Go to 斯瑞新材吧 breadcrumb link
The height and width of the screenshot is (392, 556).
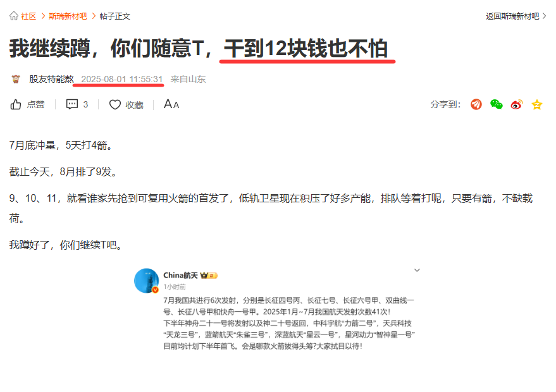pyautogui.click(x=68, y=16)
